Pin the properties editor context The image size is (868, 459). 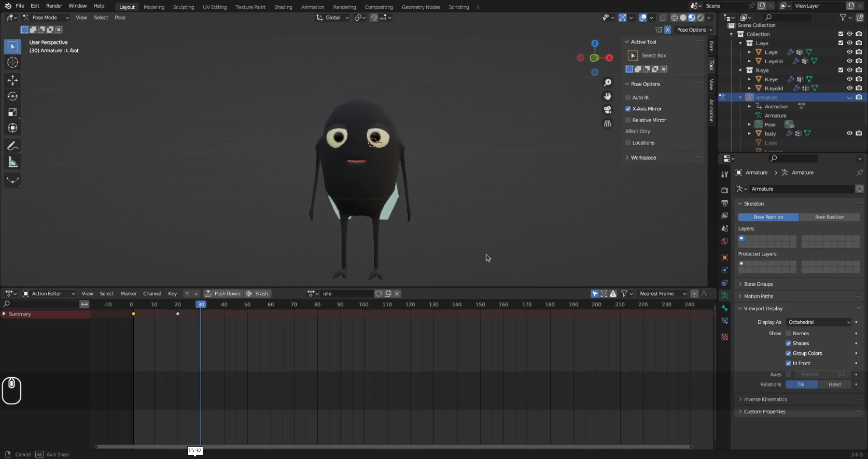point(859,173)
